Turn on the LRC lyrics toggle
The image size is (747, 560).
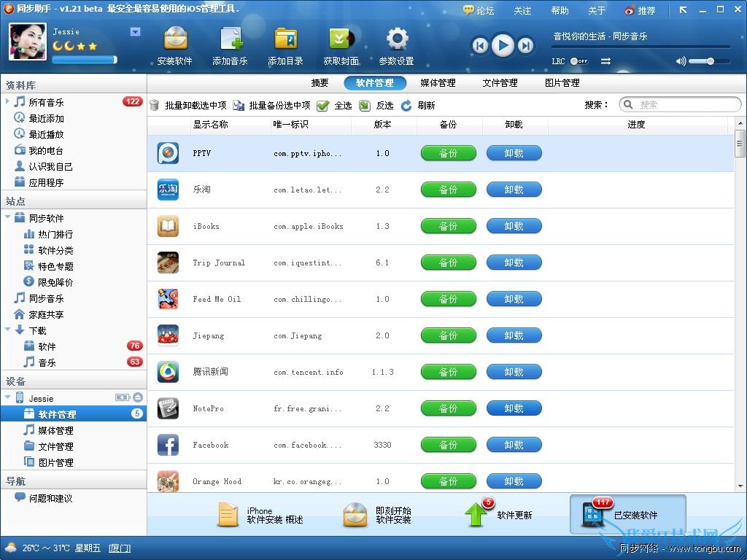pos(573,61)
